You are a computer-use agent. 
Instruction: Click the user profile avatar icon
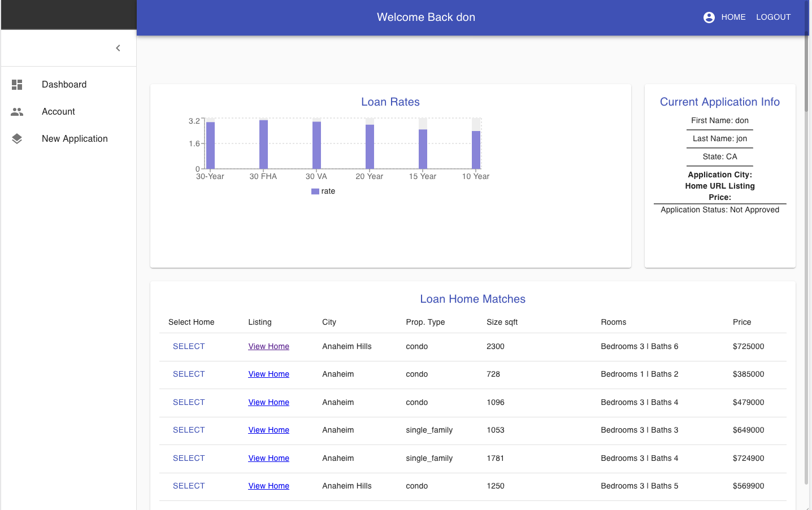709,18
